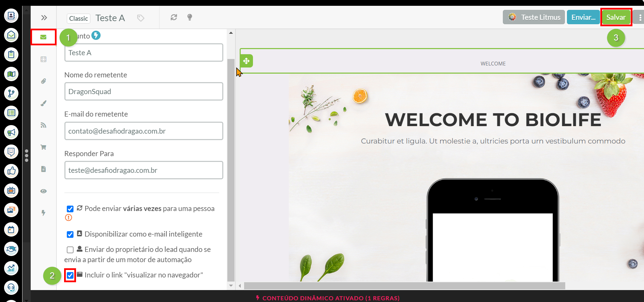
Task: Open the email envelope module in black sidebar
Action: [x=11, y=35]
